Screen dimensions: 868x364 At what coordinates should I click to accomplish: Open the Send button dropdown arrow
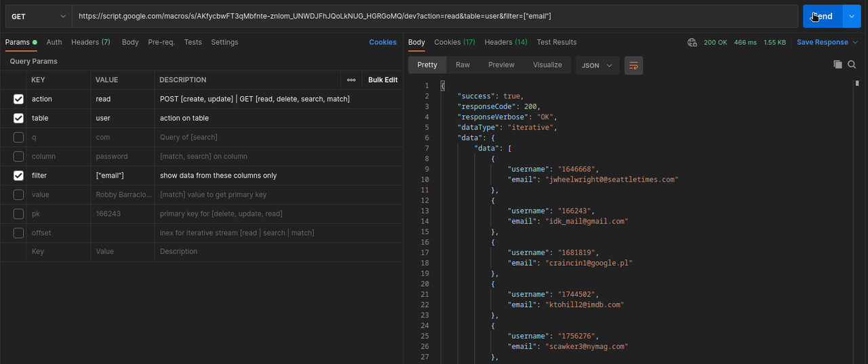point(851,16)
